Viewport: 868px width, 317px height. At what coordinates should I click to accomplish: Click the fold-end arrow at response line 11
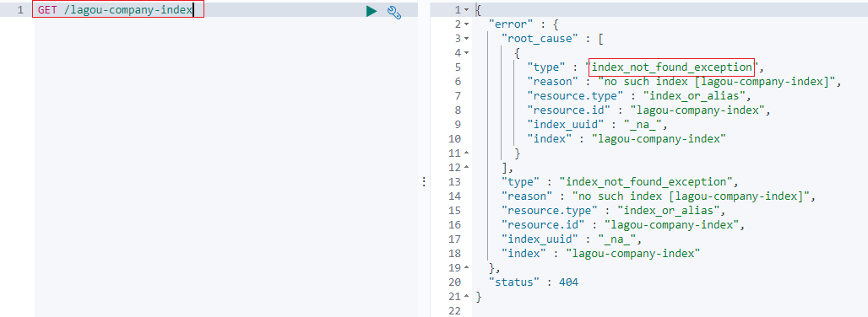point(467,153)
